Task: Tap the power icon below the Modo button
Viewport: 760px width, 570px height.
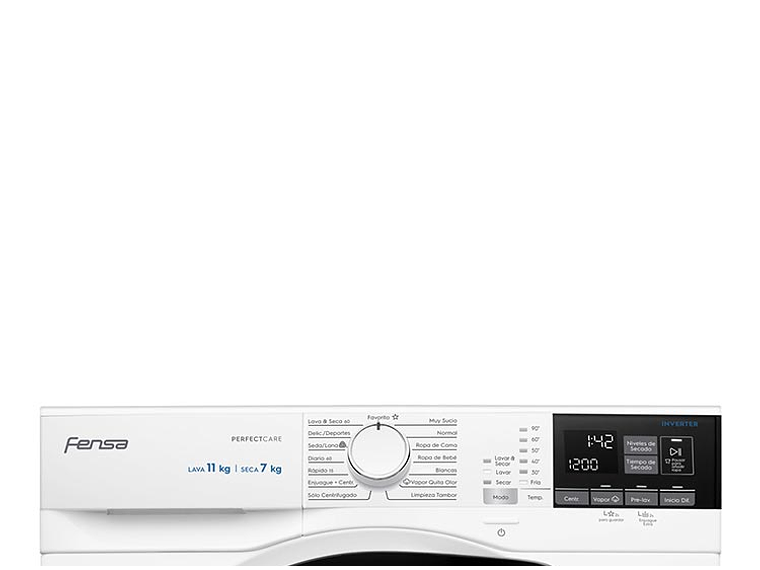Action: click(x=501, y=533)
